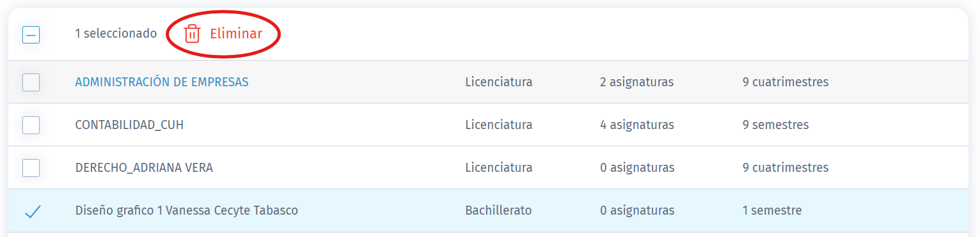The height and width of the screenshot is (237, 980).
Task: Open the ADMINISTRACIÓN DE EMPRESAS link
Action: (162, 82)
